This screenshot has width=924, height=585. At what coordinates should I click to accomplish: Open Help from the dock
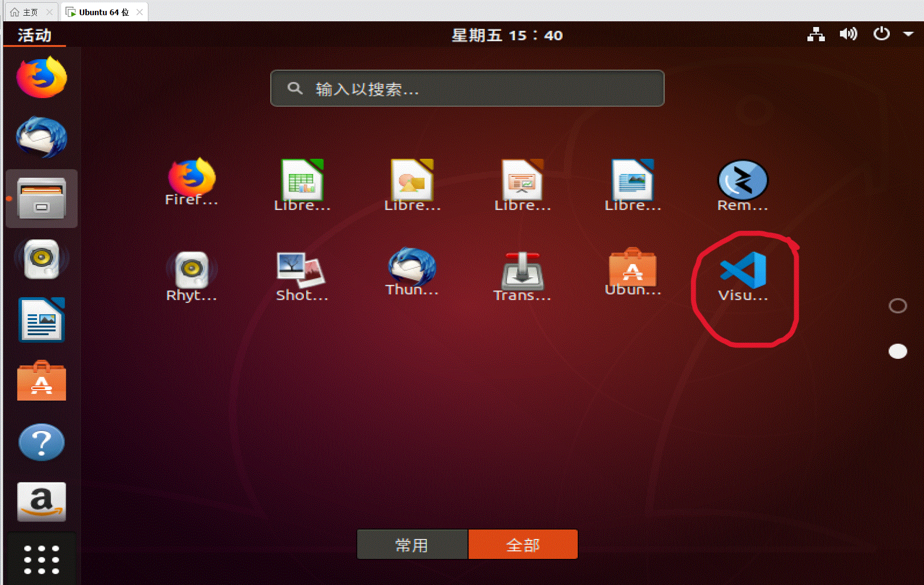[42, 442]
